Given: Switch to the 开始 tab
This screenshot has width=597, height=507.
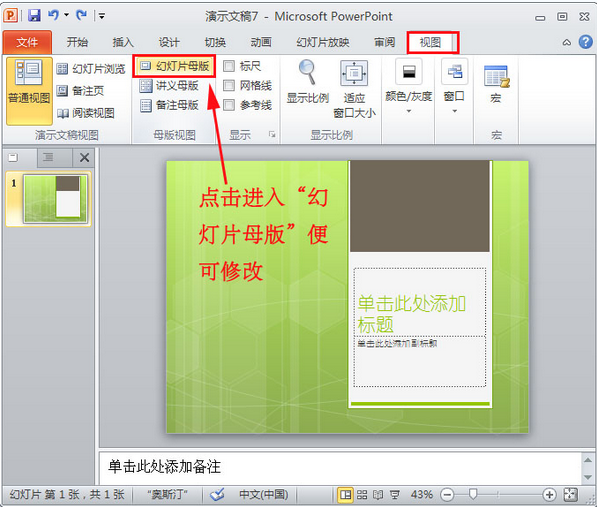Looking at the screenshot, I should 77,42.
